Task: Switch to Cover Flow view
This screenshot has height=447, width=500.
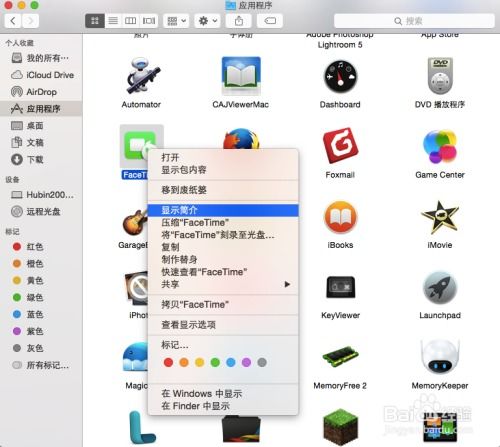Action: pyautogui.click(x=149, y=21)
